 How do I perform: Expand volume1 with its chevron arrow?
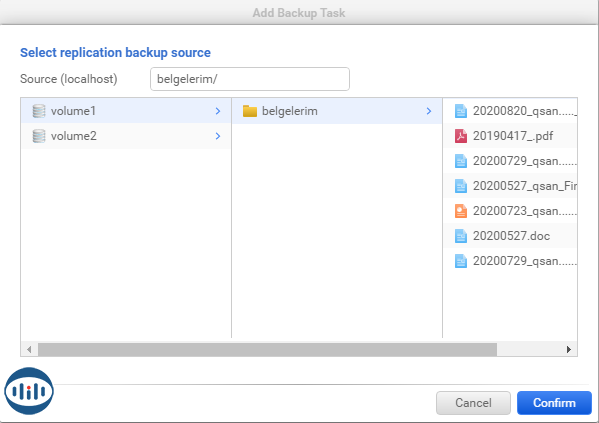[x=218, y=111]
